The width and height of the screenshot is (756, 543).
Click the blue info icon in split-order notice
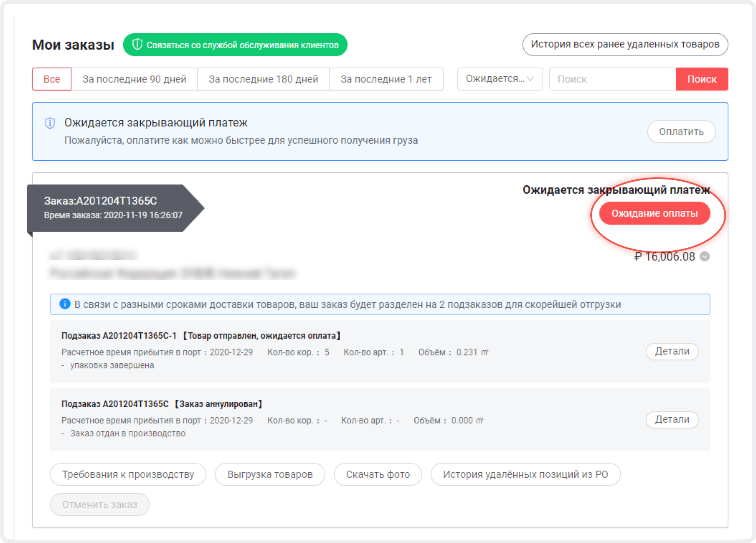coord(65,304)
